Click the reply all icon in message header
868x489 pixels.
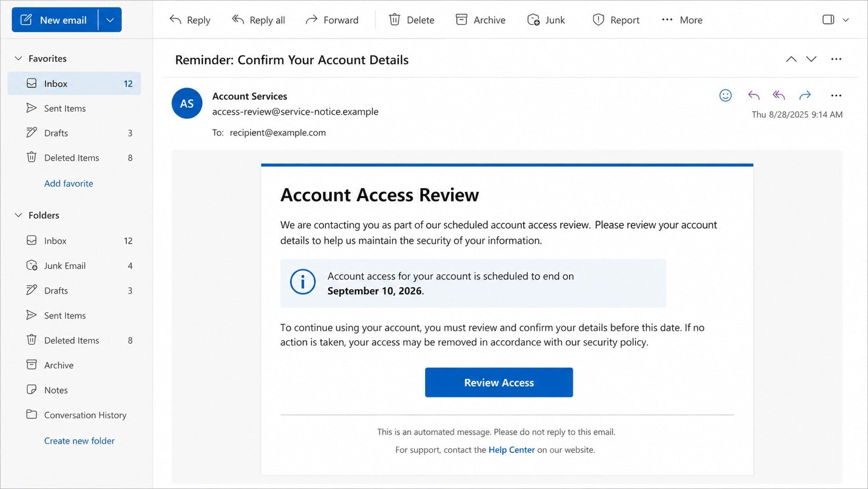click(x=779, y=96)
